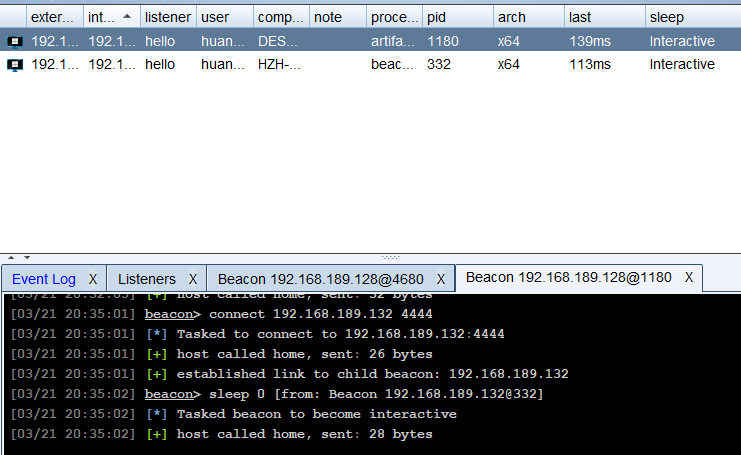Sort by the listener column header
This screenshot has height=455, width=741.
(168, 17)
